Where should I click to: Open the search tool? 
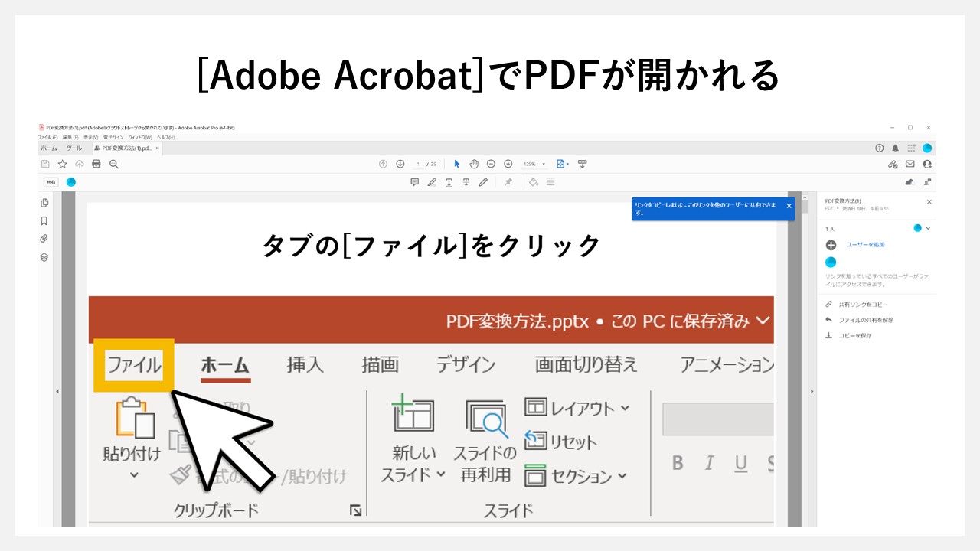[x=113, y=164]
